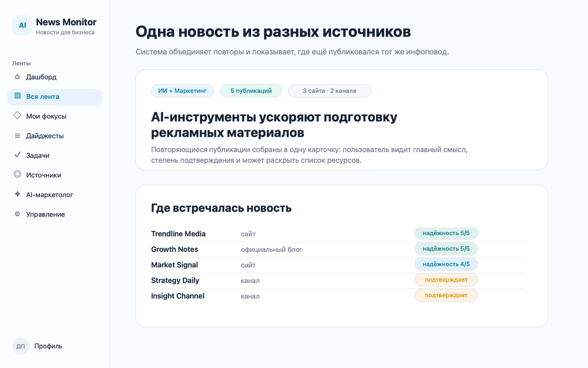Click the 3 сайта · 2 канала badge

(329, 91)
